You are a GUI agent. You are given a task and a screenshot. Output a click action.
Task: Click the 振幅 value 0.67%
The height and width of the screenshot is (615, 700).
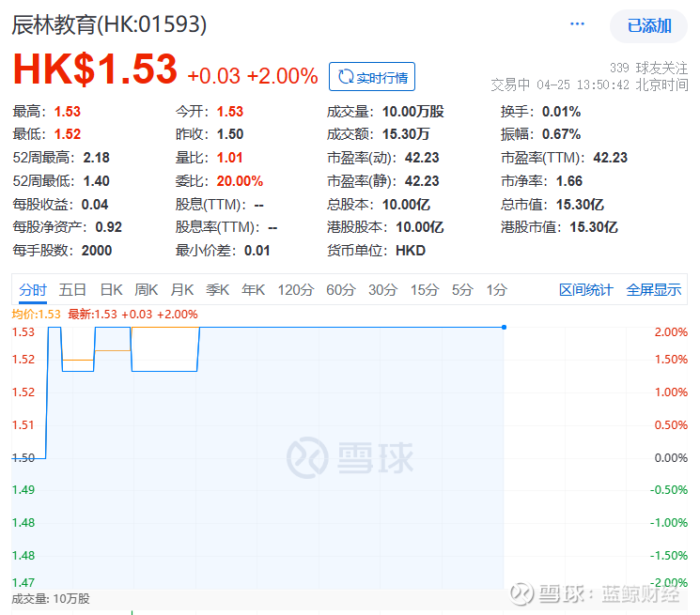pos(561,134)
